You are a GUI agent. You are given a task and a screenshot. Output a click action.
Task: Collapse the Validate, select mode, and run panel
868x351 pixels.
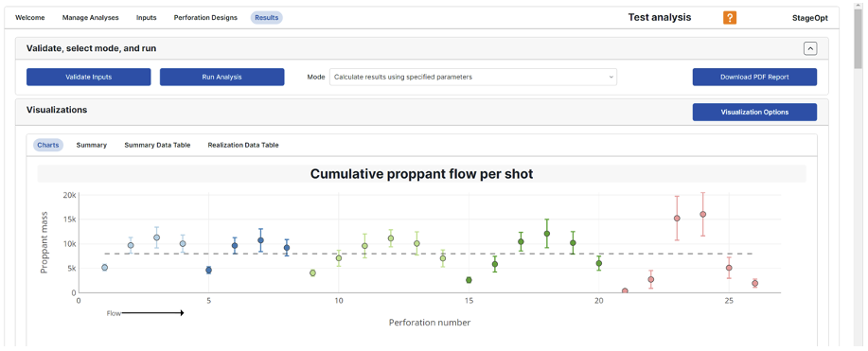coord(810,48)
